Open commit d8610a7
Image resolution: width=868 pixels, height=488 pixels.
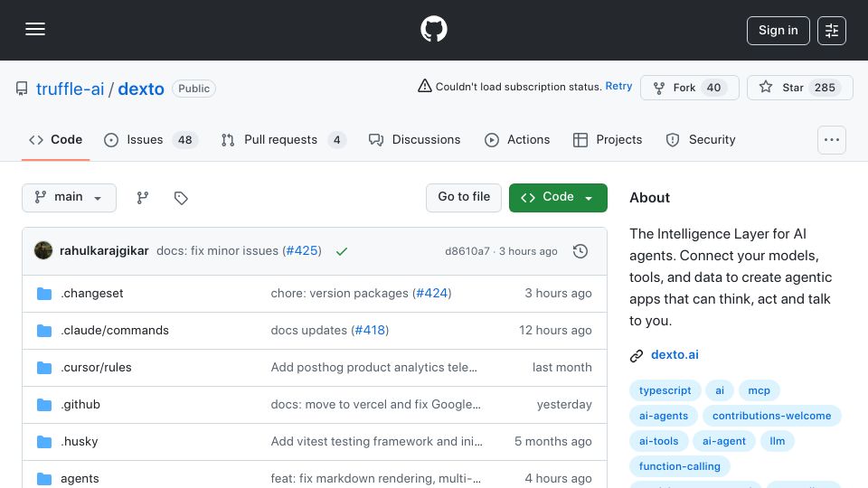(467, 251)
